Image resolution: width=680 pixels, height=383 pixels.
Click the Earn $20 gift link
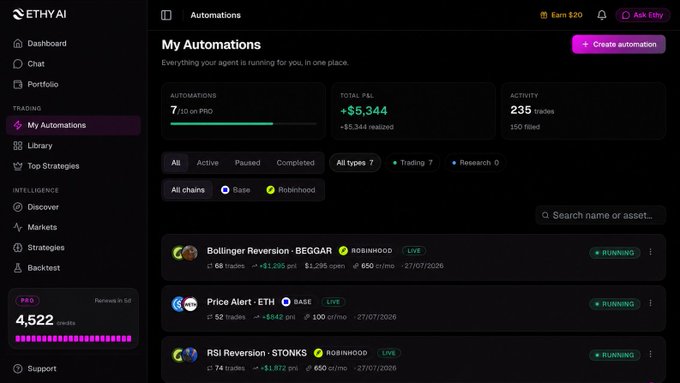pyautogui.click(x=561, y=15)
